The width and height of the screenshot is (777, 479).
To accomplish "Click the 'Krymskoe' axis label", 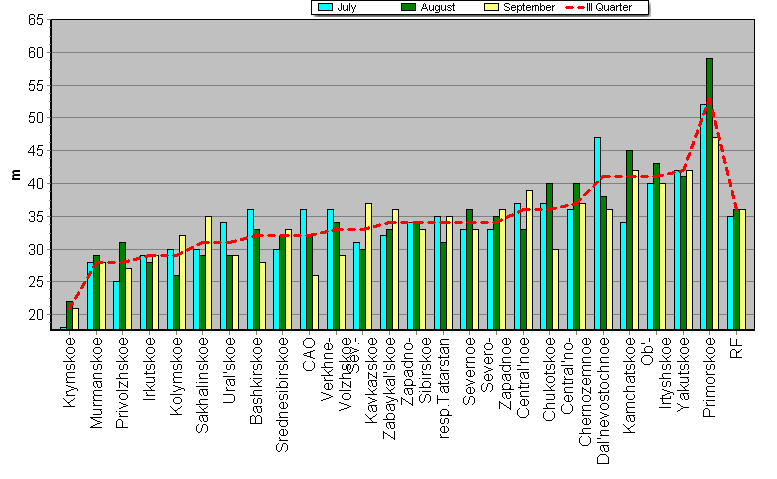I will [70, 372].
